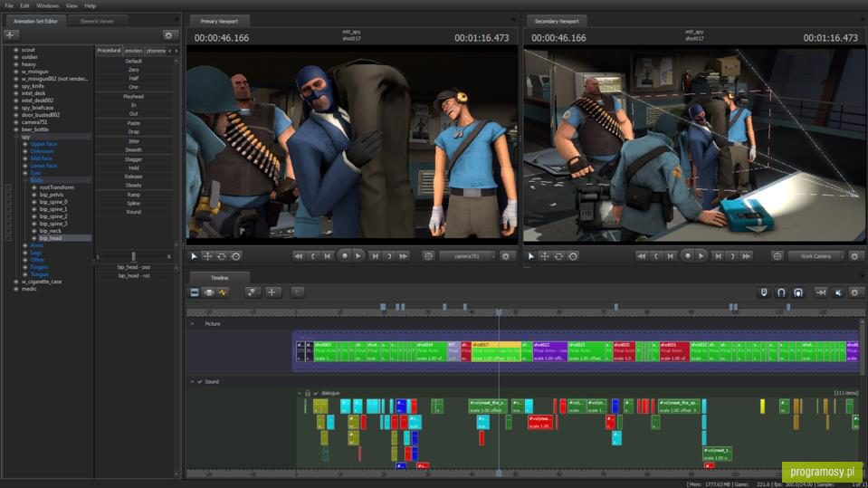Toggle timeline magnet snap icon

(x=781, y=292)
